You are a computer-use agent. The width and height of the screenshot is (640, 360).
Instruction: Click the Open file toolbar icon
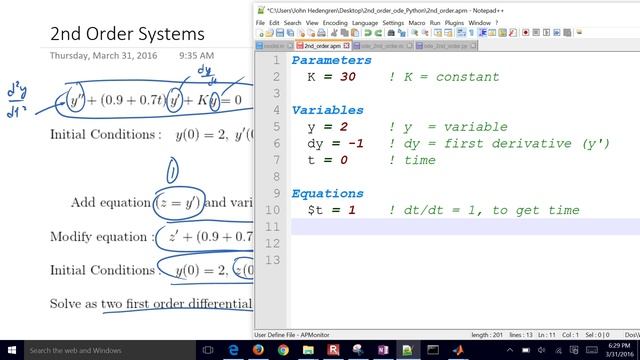click(270, 33)
